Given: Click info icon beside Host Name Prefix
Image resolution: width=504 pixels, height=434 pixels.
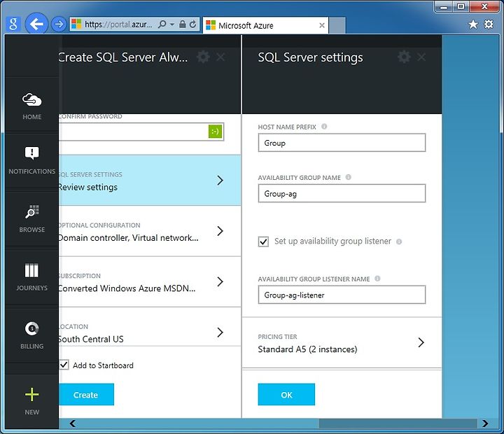Looking at the screenshot, I should point(324,126).
